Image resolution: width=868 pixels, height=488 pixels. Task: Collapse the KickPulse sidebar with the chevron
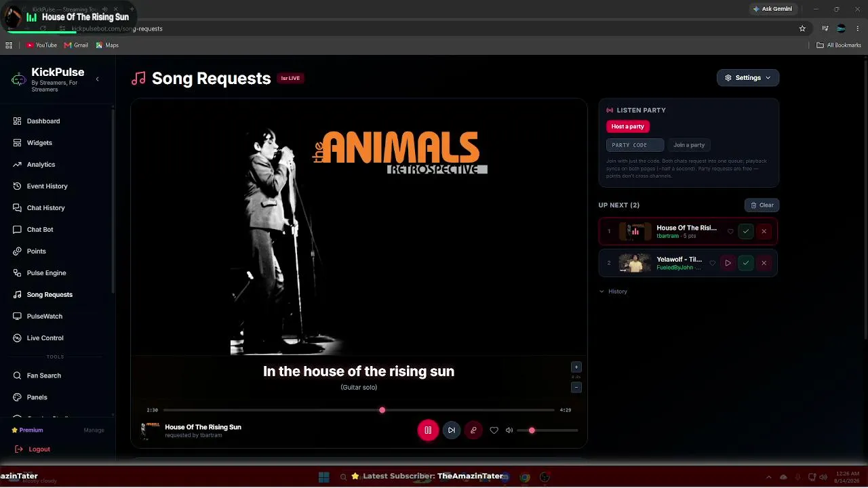[97, 79]
